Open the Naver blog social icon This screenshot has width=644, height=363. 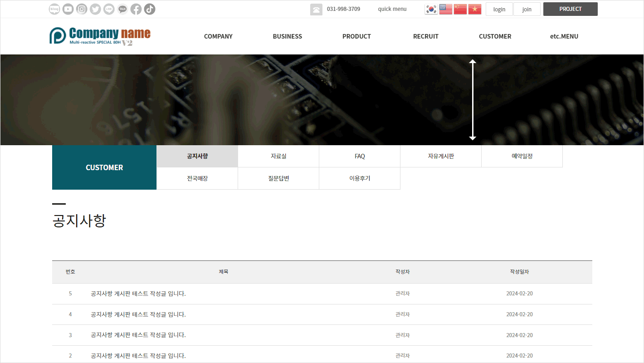(x=54, y=9)
